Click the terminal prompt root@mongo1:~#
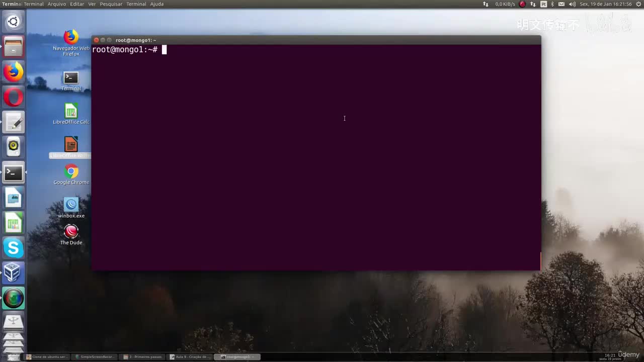The image size is (644, 362). pyautogui.click(x=125, y=49)
